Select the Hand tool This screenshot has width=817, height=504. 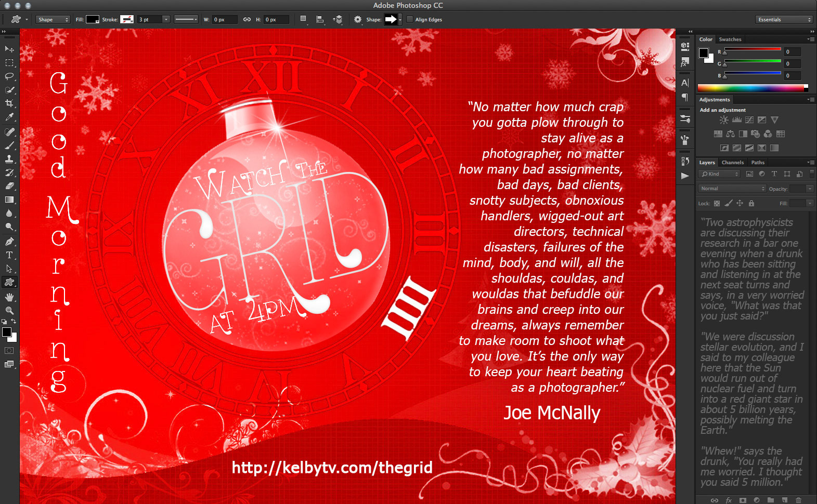click(9, 297)
